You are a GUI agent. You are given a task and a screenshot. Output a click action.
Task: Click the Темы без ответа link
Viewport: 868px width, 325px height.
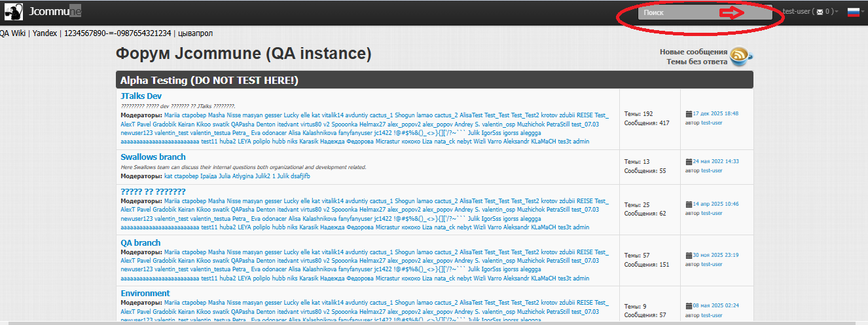[x=696, y=62]
